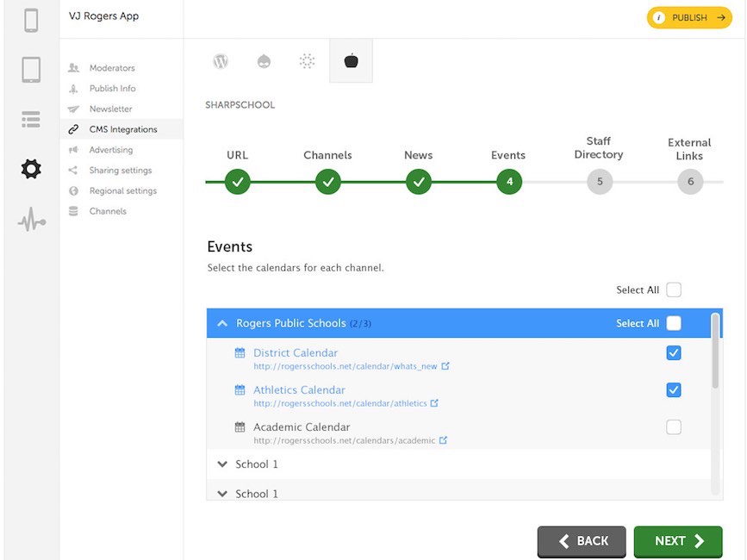Go to step 5 Staff Directory
Image resolution: width=747 pixels, height=560 pixels.
(x=600, y=182)
